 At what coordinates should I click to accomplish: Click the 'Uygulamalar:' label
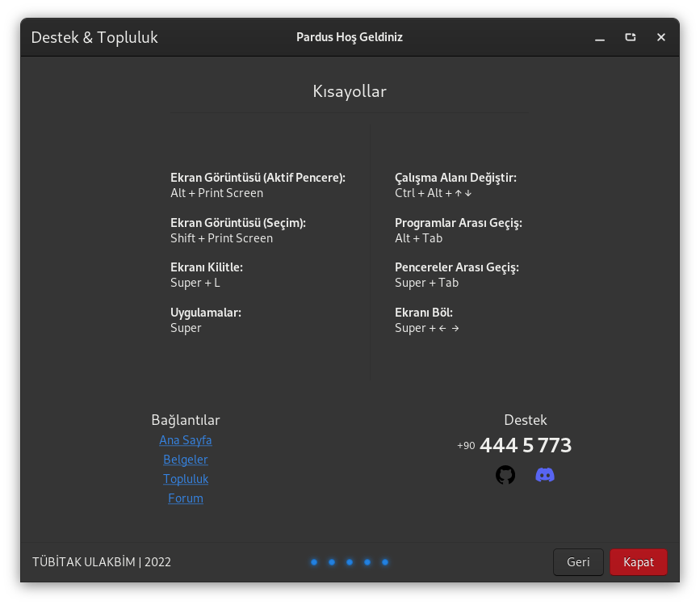[206, 313]
